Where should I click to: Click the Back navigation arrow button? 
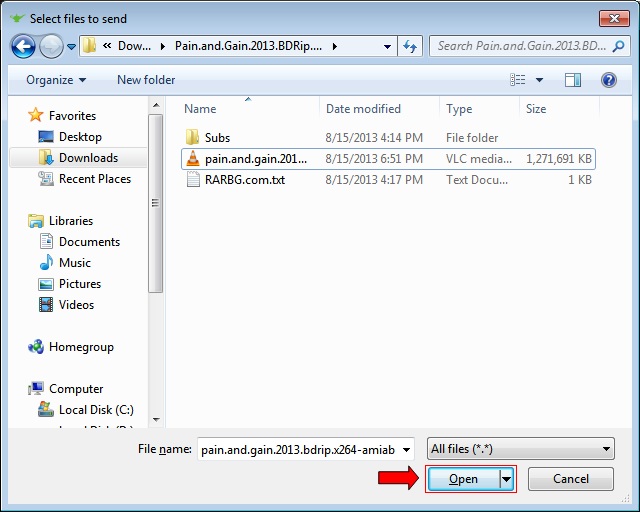(23, 46)
